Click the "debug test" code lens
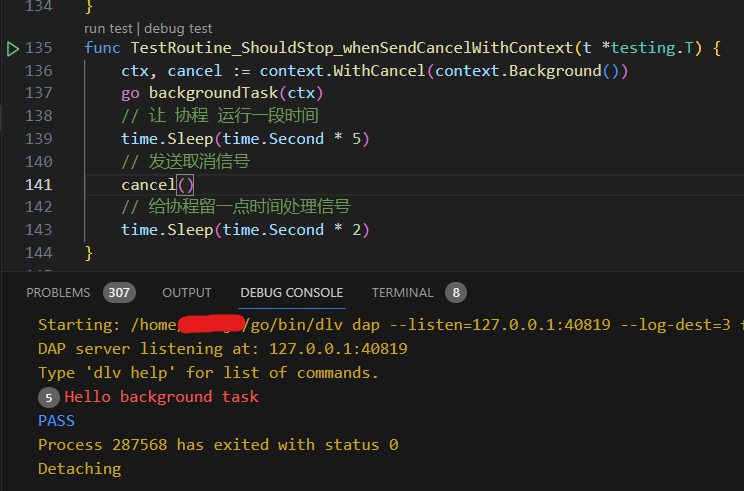Image resolution: width=744 pixels, height=491 pixels. point(178,28)
